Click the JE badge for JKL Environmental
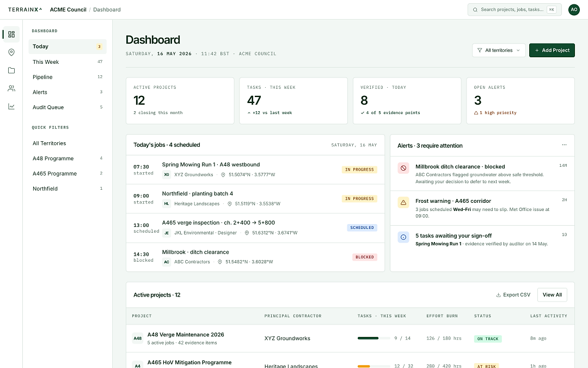This screenshot has height=368, width=588. tap(167, 233)
